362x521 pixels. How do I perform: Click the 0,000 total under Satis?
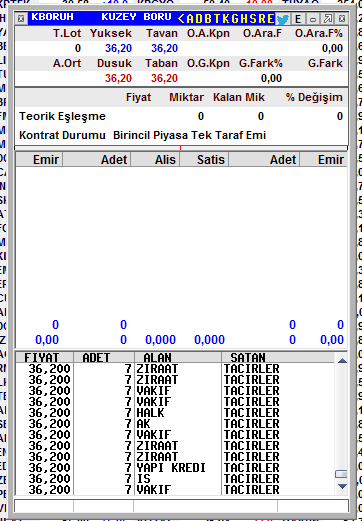coord(210,340)
